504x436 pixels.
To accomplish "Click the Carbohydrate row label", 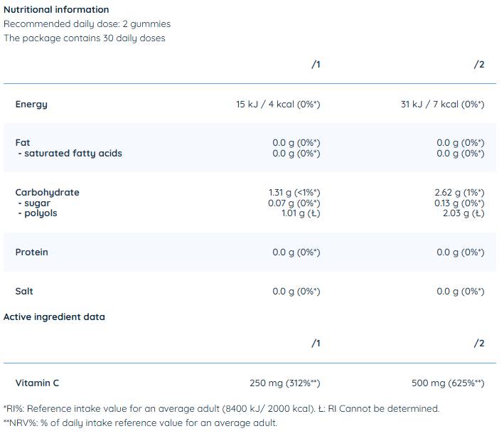I will point(47,193).
